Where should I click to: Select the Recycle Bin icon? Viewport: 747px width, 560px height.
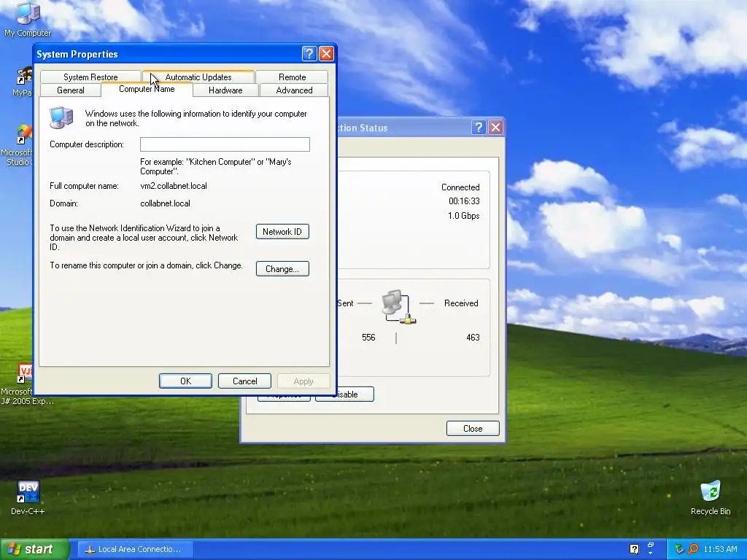[x=711, y=497]
